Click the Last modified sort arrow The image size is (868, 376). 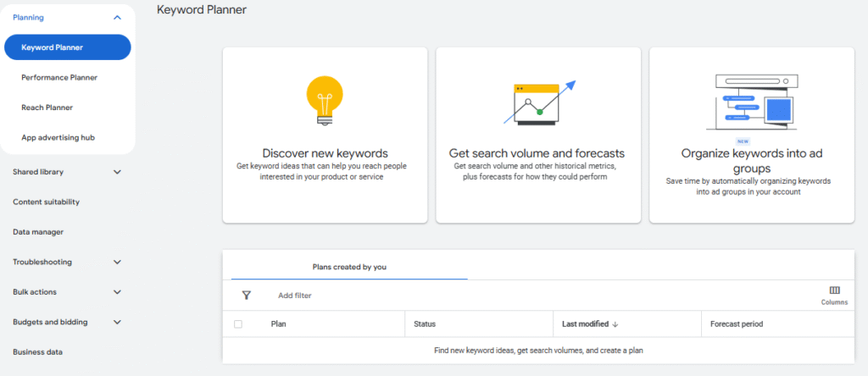615,324
